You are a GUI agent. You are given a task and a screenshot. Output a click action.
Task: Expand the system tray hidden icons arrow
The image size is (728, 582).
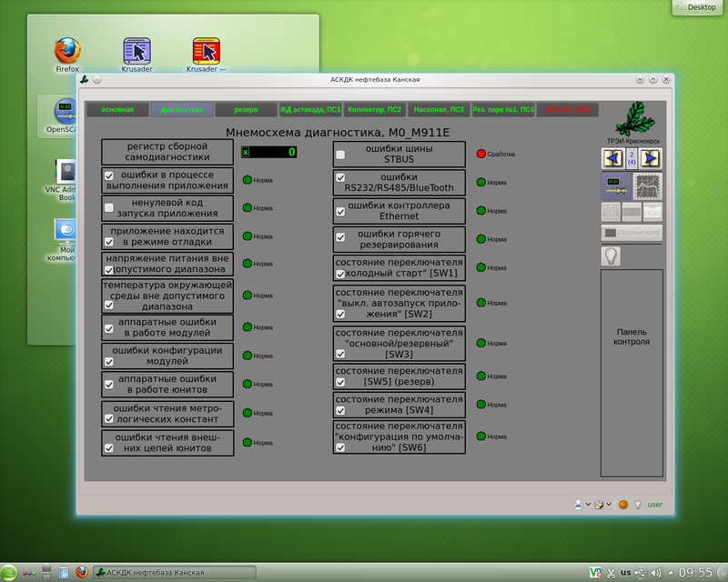[672, 572]
